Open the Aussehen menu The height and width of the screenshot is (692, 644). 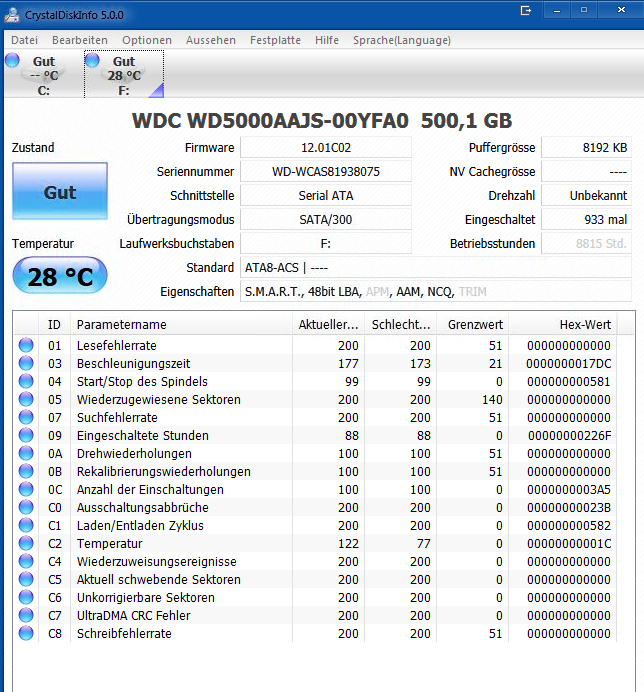(211, 40)
